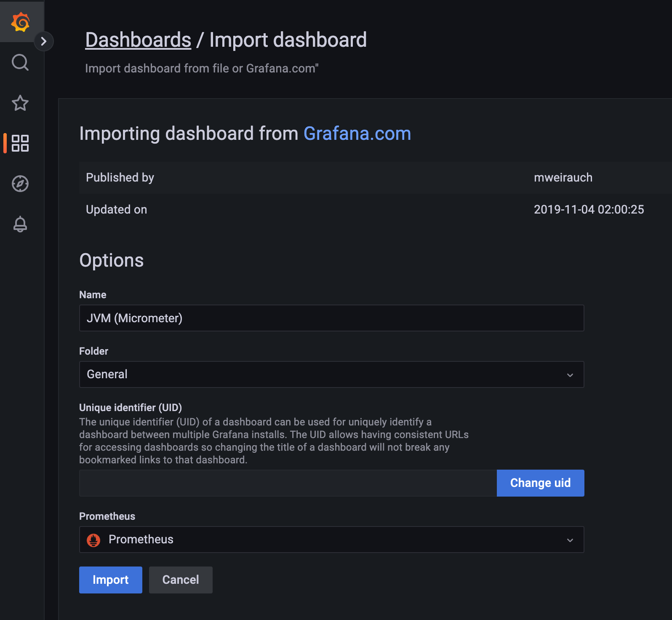The height and width of the screenshot is (620, 672).
Task: Open the Alerting bell icon
Action: pyautogui.click(x=20, y=224)
